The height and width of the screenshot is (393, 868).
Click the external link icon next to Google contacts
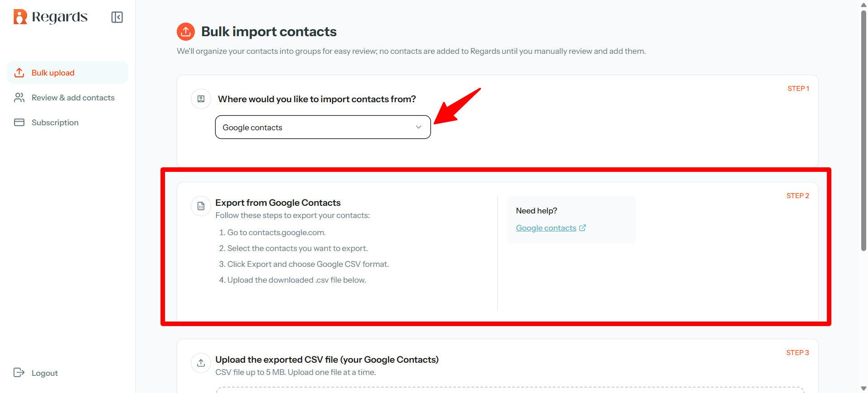(x=583, y=228)
